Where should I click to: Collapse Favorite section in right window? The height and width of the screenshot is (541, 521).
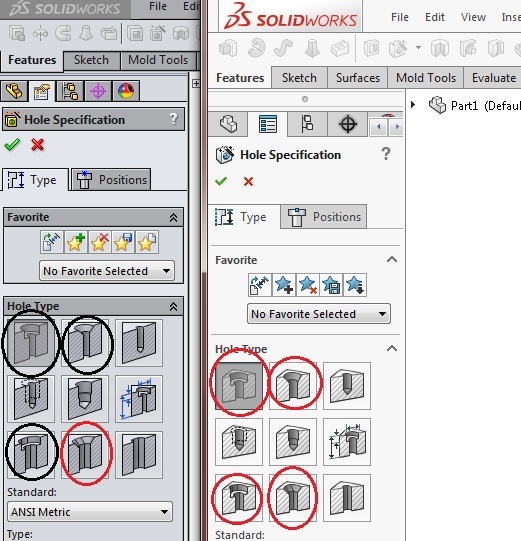click(392, 259)
